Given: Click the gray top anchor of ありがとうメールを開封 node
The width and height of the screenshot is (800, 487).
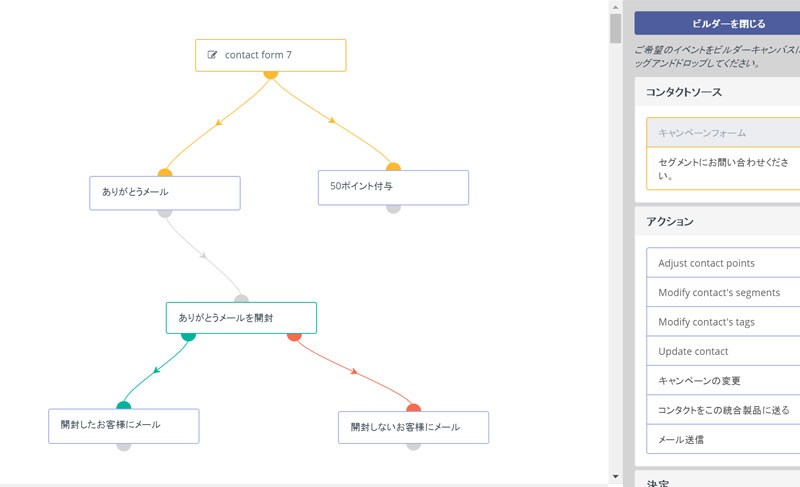Looking at the screenshot, I should (x=241, y=299).
